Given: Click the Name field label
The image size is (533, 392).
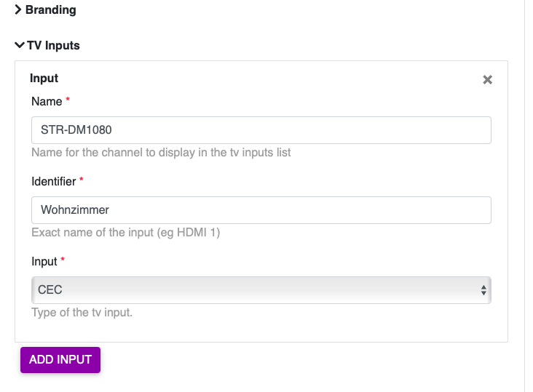Looking at the screenshot, I should (x=47, y=101).
